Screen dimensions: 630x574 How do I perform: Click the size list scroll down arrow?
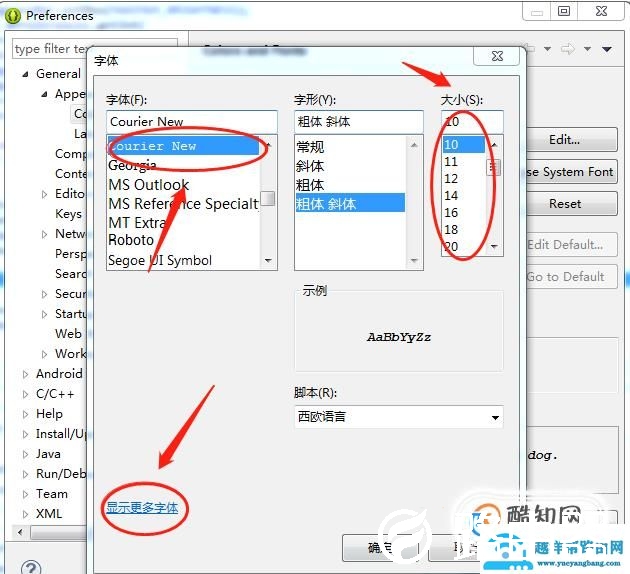click(x=495, y=246)
